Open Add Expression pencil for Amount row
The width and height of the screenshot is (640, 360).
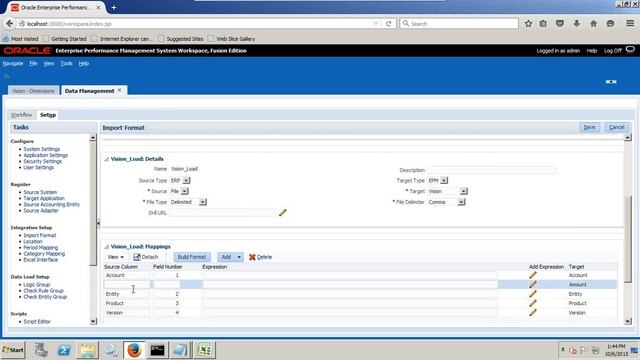click(533, 284)
